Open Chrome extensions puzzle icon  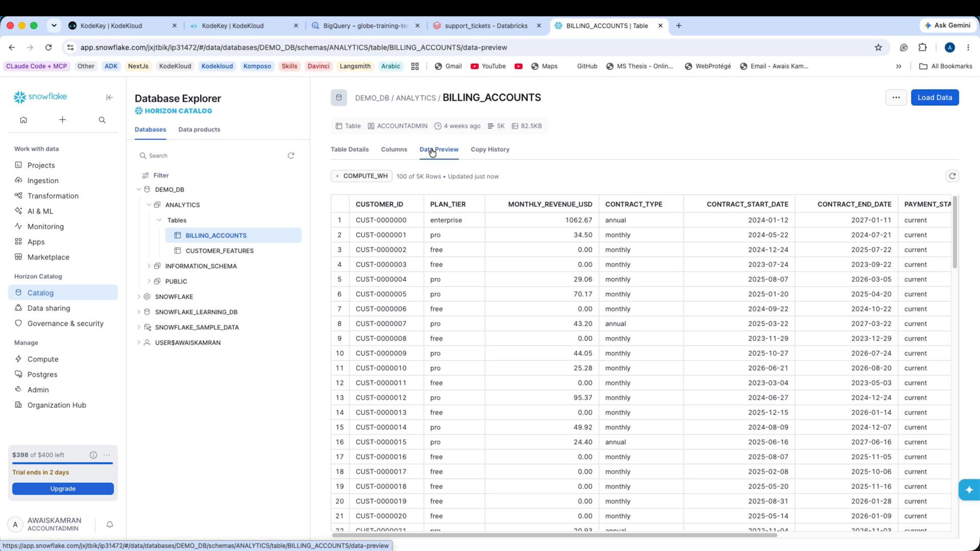[922, 47]
